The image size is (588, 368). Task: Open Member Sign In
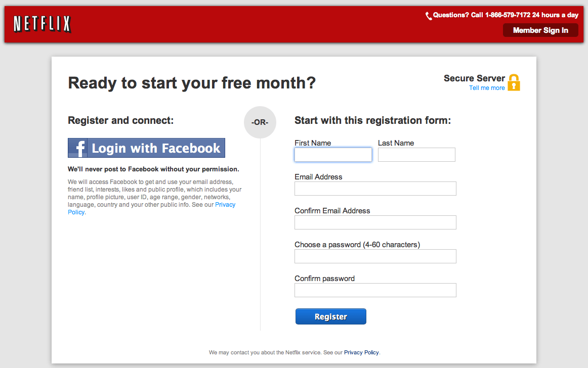[x=540, y=30]
